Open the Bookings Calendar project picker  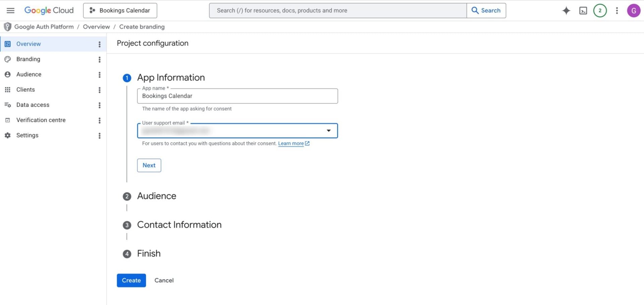coord(120,10)
